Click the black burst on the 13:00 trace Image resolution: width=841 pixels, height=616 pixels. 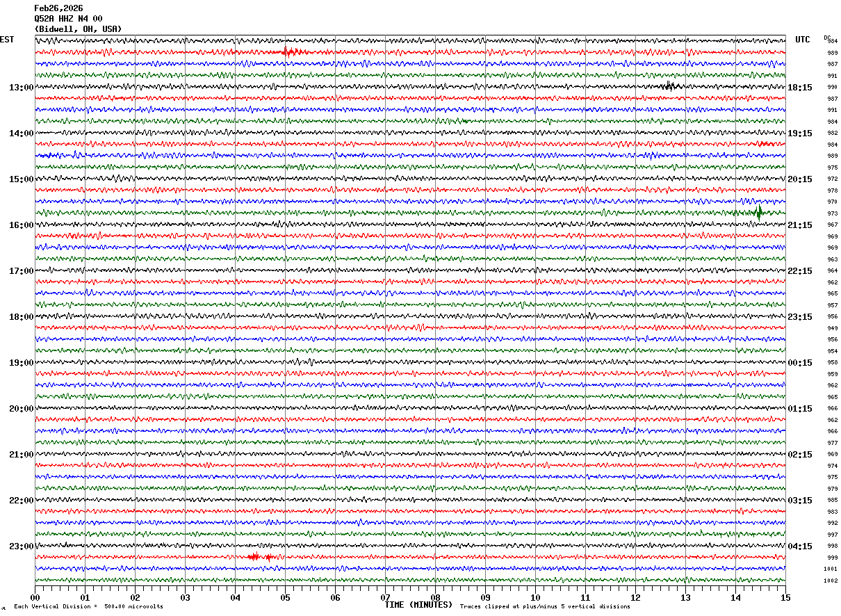[x=669, y=86]
